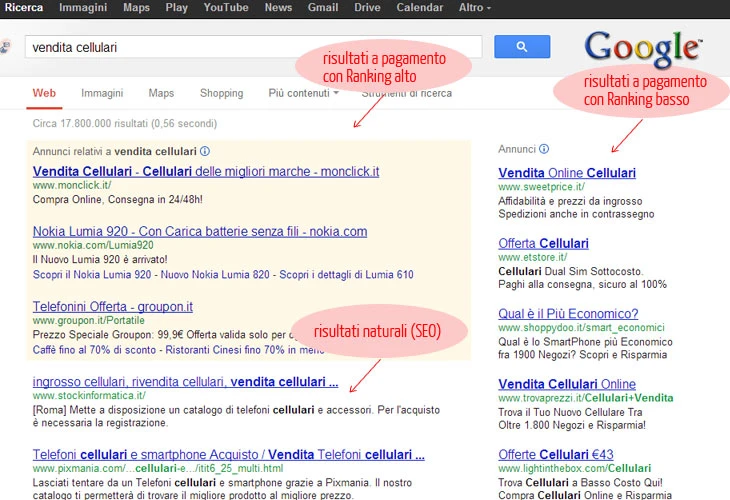
Task: Expand the Altro menu in top bar
Action: coord(475,7)
